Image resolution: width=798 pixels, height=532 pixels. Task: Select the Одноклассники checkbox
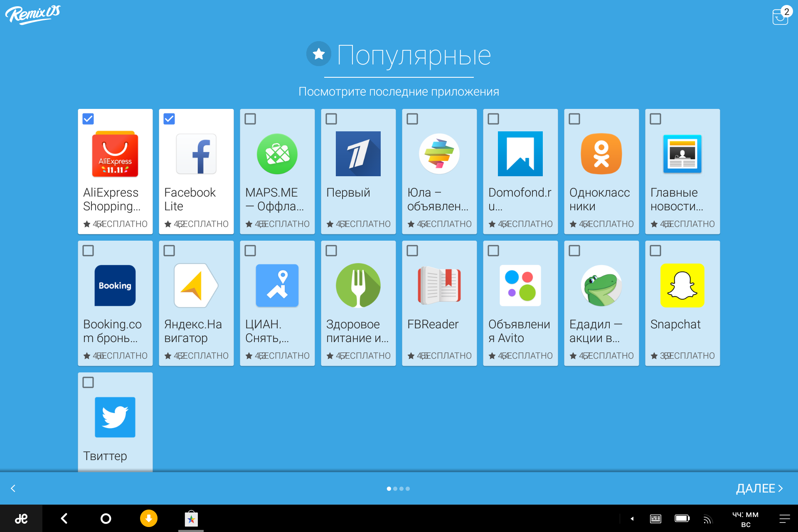coord(574,119)
